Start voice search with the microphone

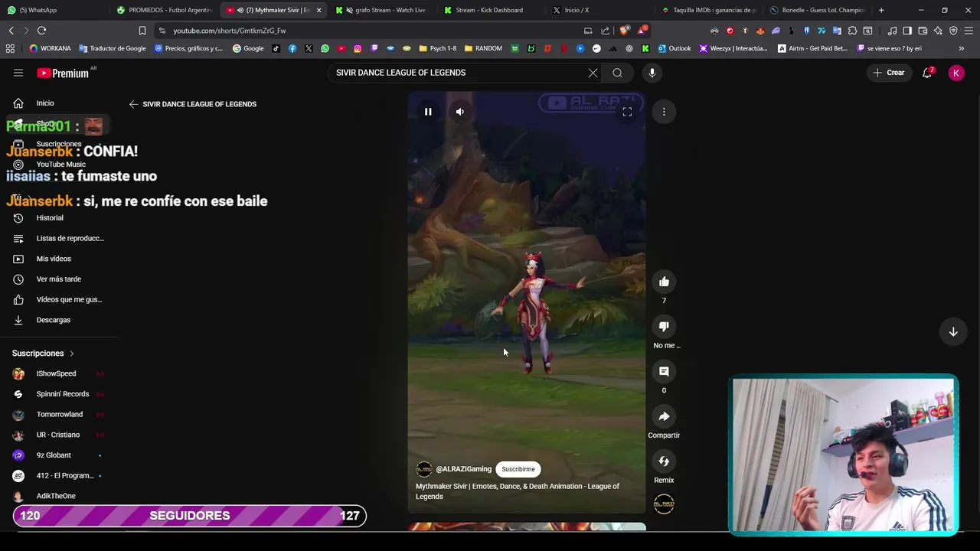[652, 73]
